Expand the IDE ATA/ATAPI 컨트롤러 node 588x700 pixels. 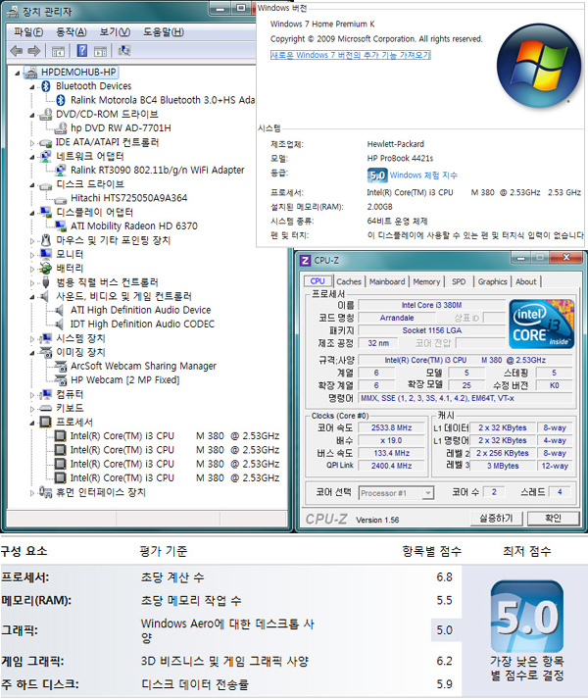coord(32,143)
